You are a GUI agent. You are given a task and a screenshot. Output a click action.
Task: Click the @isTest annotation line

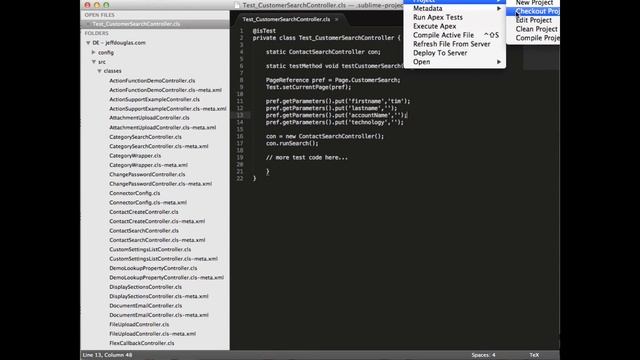pyautogui.click(x=264, y=31)
